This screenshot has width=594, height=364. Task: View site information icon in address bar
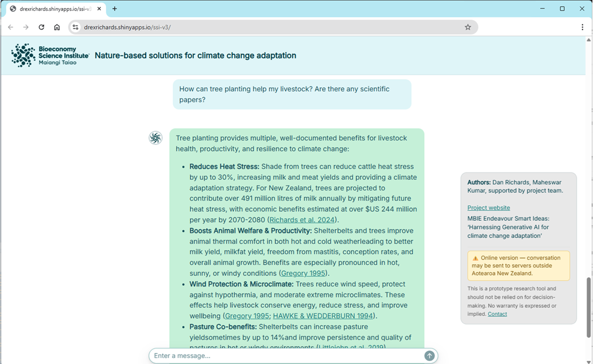(75, 27)
